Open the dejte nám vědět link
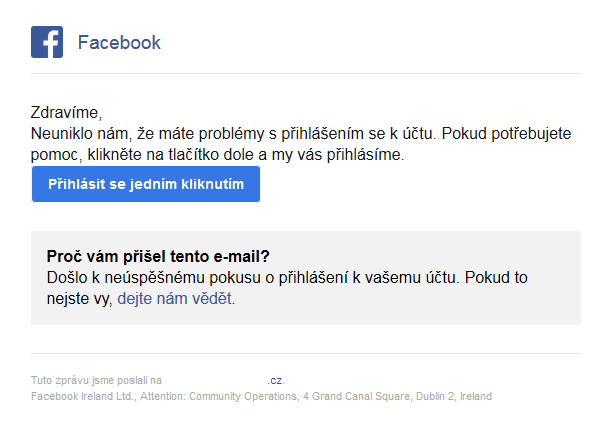Screen dimensions: 612x430 pos(175,298)
